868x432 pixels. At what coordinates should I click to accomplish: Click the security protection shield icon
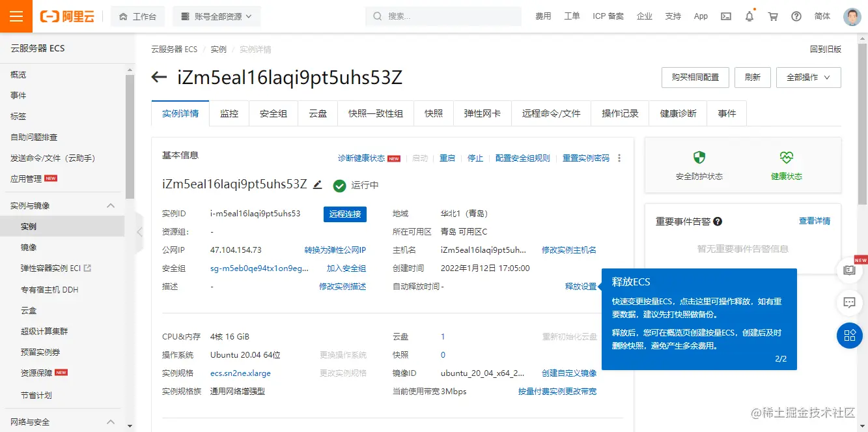699,158
